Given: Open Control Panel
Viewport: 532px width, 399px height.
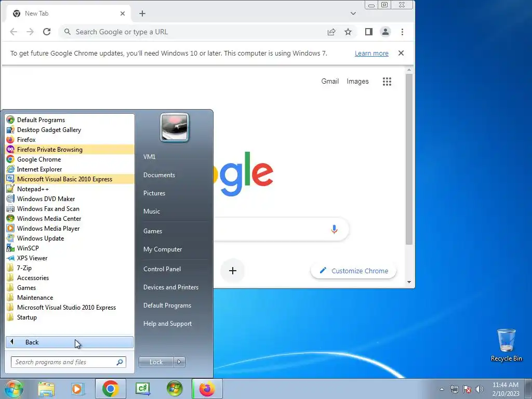Looking at the screenshot, I should coord(162,269).
